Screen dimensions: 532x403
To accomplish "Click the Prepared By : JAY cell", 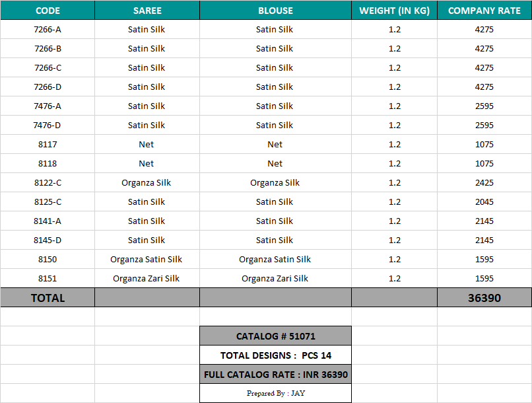I will 275,393.
